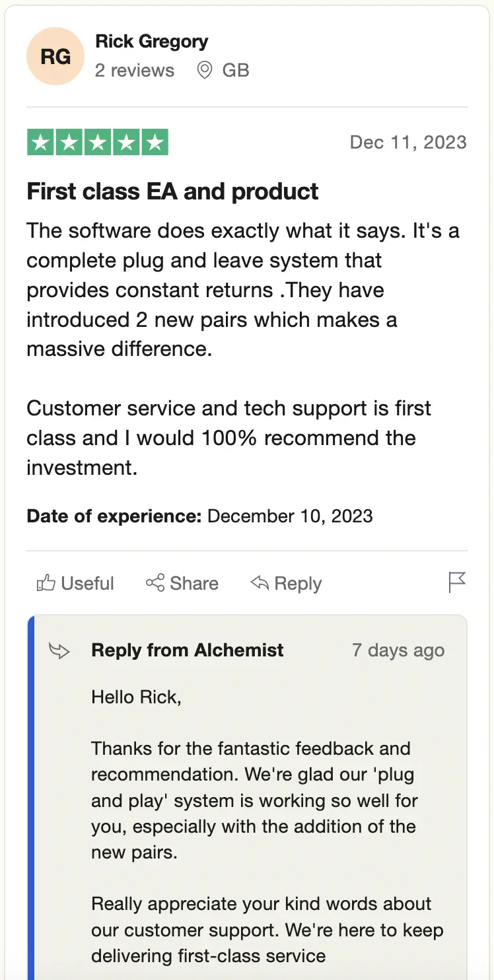494x980 pixels.
Task: Click the location pin icon next to GB
Action: 205,70
